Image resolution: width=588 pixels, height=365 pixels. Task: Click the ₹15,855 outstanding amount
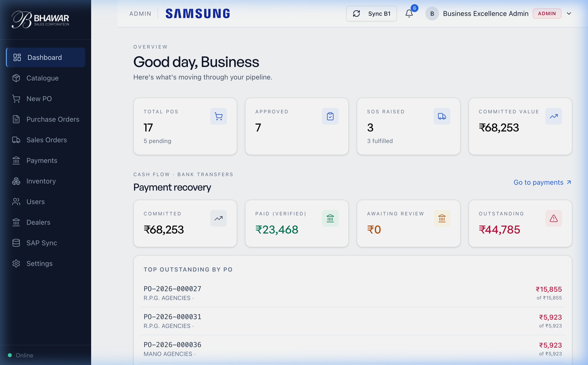click(549, 289)
